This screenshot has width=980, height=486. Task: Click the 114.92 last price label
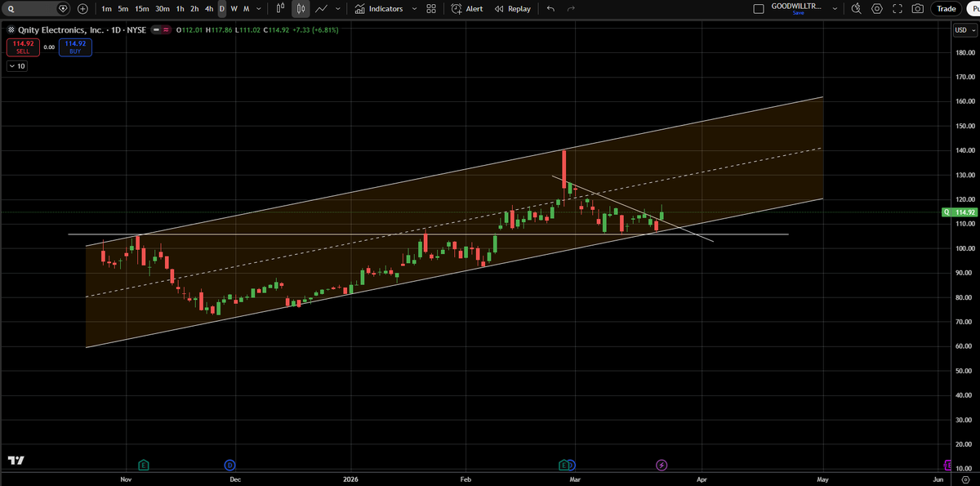(965, 212)
